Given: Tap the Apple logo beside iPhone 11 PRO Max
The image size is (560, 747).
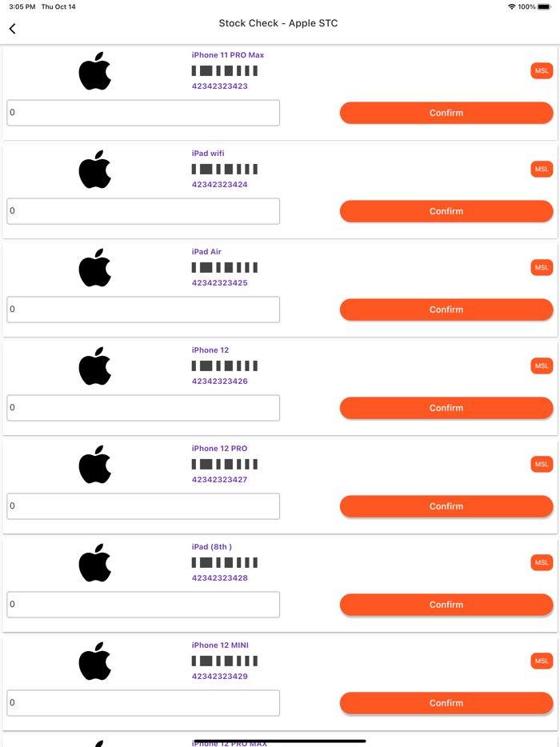Looking at the screenshot, I should coord(95,70).
